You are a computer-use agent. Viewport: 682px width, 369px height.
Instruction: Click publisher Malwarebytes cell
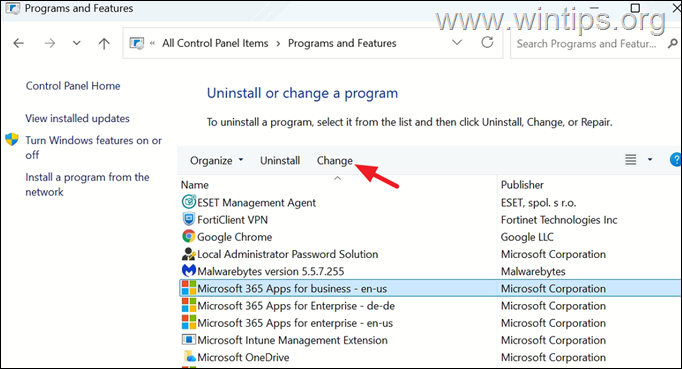(x=533, y=272)
